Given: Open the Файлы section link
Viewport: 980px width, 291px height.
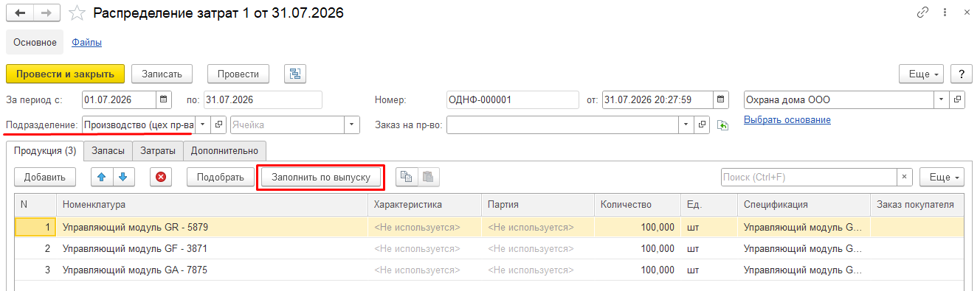Looking at the screenshot, I should [86, 42].
